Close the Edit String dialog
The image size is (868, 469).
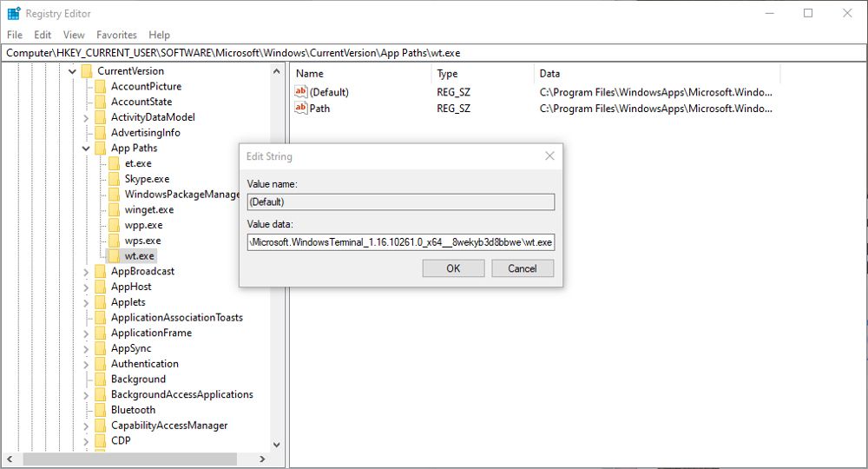549,156
